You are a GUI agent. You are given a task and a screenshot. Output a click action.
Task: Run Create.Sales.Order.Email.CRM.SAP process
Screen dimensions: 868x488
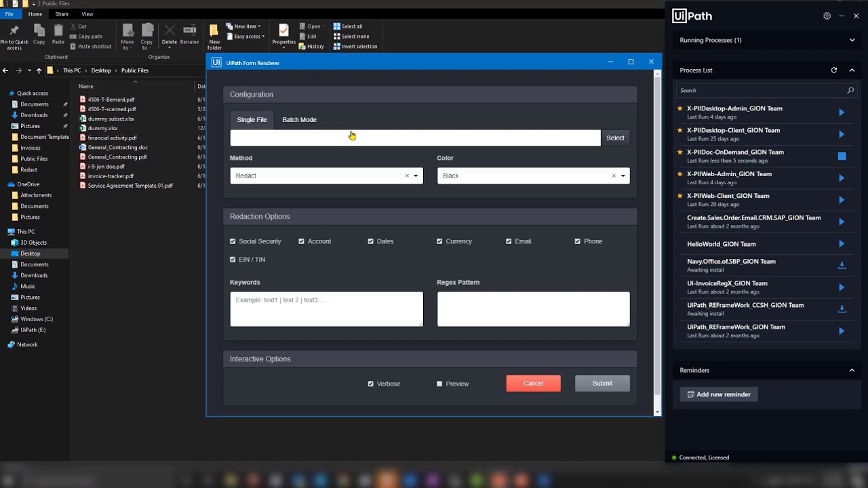click(842, 222)
